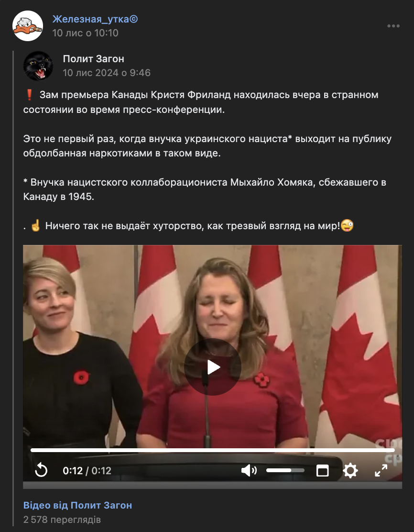This screenshot has width=414, height=532.
Task: Adjust the volume level slider
Action: [285, 471]
